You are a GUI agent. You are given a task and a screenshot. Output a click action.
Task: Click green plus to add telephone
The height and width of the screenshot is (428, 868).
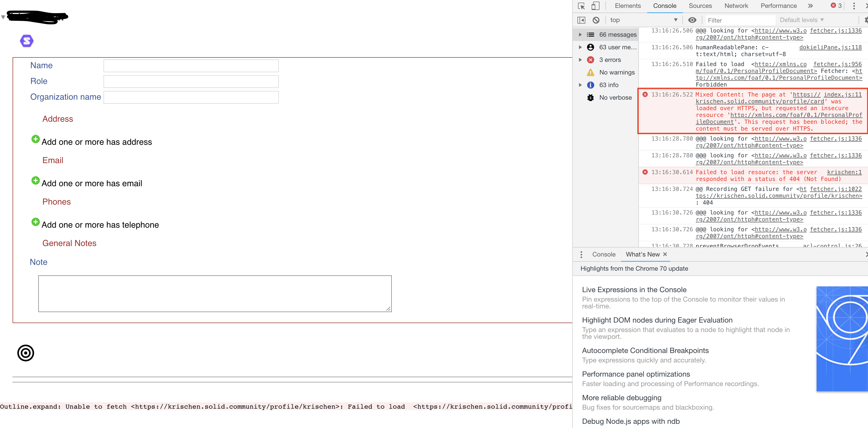tap(35, 222)
